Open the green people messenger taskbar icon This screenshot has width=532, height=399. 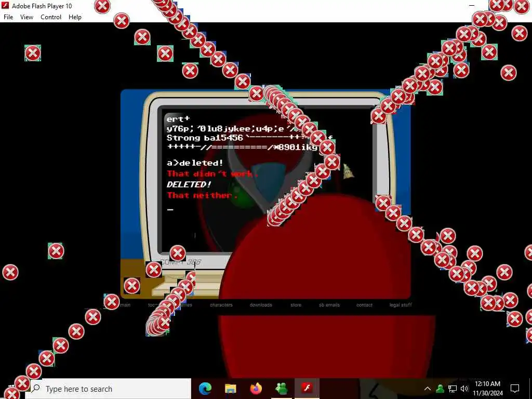click(281, 389)
